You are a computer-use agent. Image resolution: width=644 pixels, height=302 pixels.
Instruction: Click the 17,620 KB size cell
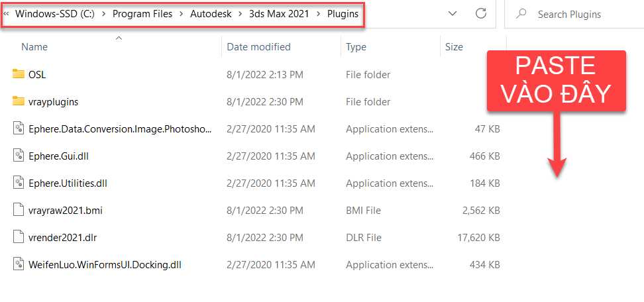[478, 237]
